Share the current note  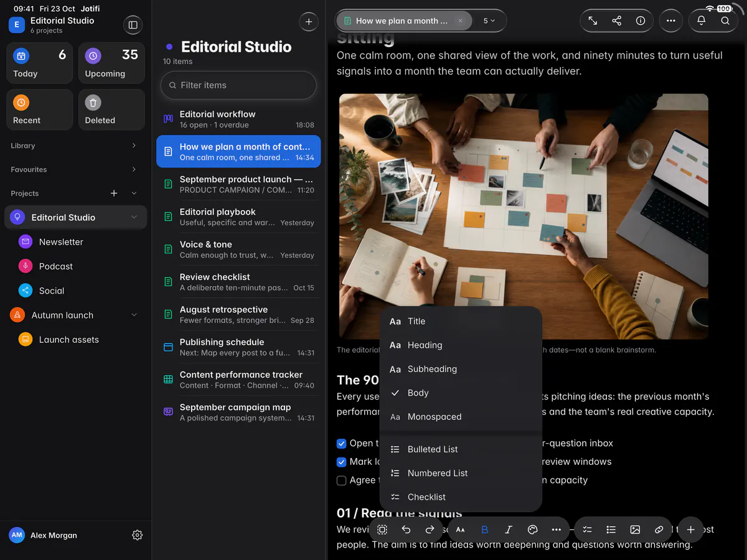pyautogui.click(x=616, y=21)
